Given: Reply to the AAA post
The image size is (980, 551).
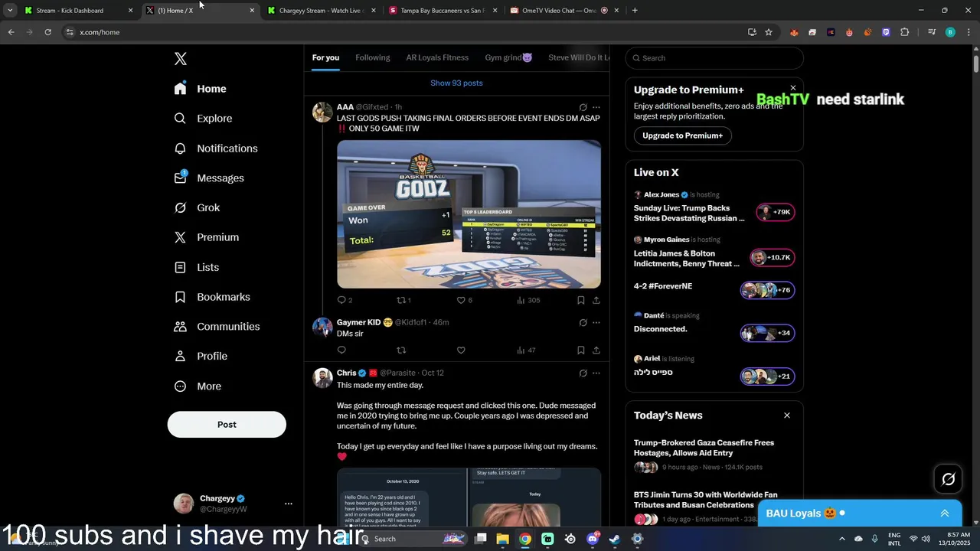Looking at the screenshot, I should point(345,300).
